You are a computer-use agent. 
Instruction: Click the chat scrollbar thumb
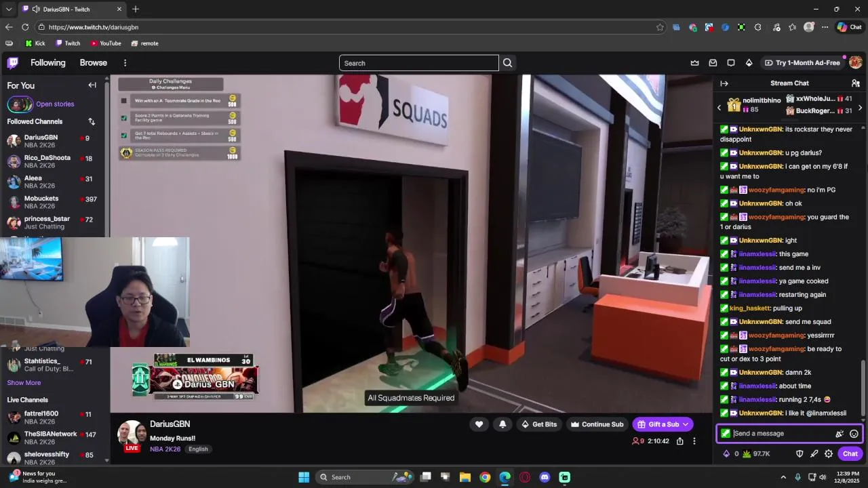(x=863, y=387)
